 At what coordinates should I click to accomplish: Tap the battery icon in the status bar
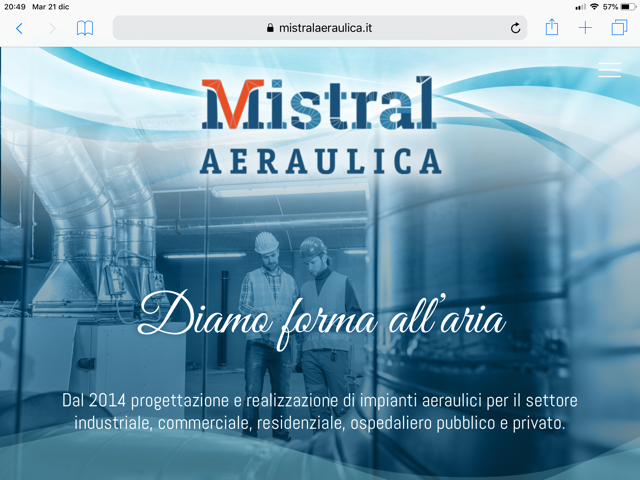(x=627, y=6)
